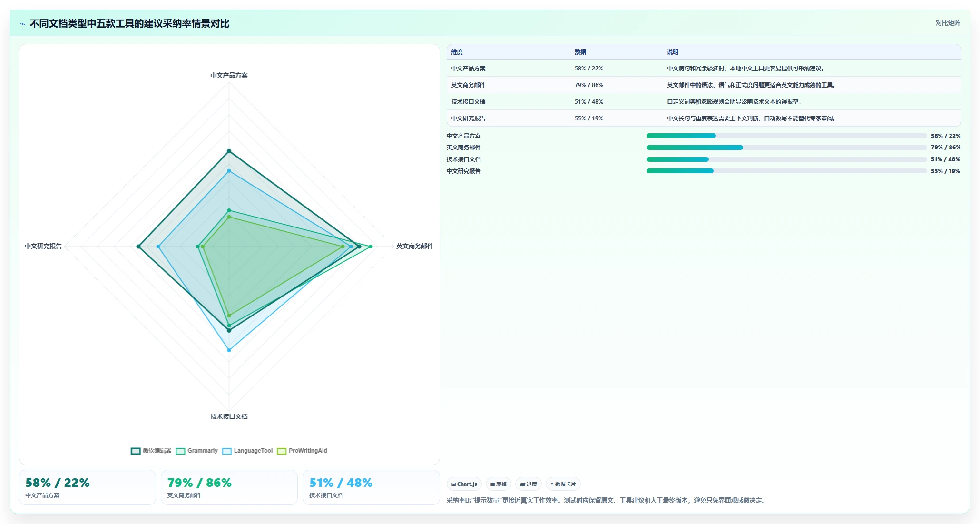Click the 维度 column header
Viewport: 980px width, 524px height.
[x=457, y=52]
